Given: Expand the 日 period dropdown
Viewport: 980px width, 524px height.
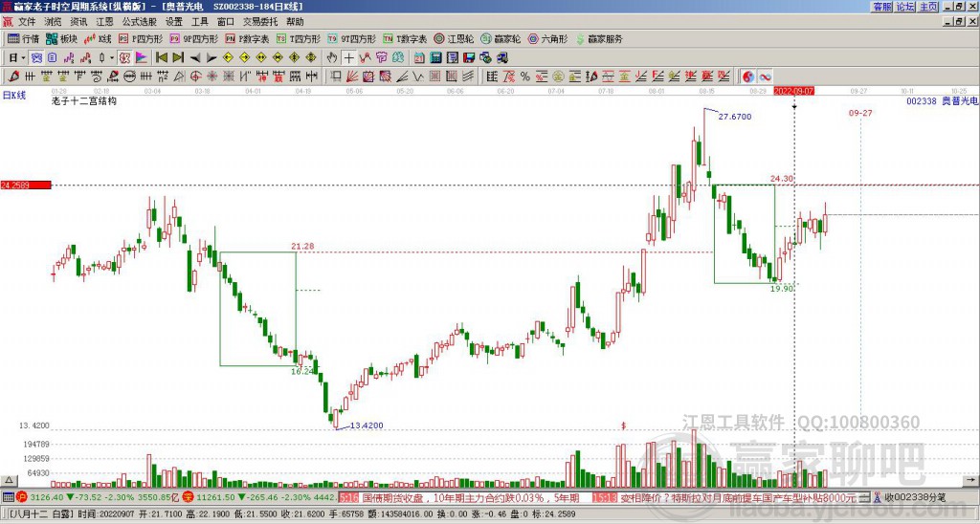Looking at the screenshot, I should tap(23, 58).
